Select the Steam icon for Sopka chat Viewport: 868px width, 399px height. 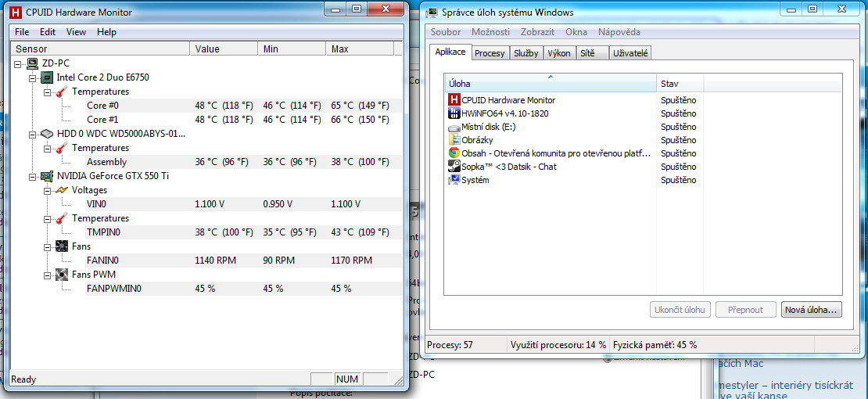[454, 167]
